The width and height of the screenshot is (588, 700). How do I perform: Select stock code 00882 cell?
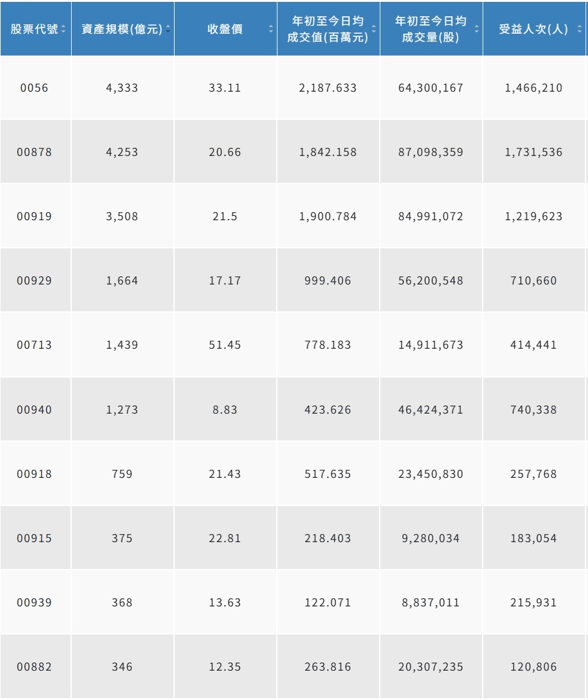click(36, 666)
